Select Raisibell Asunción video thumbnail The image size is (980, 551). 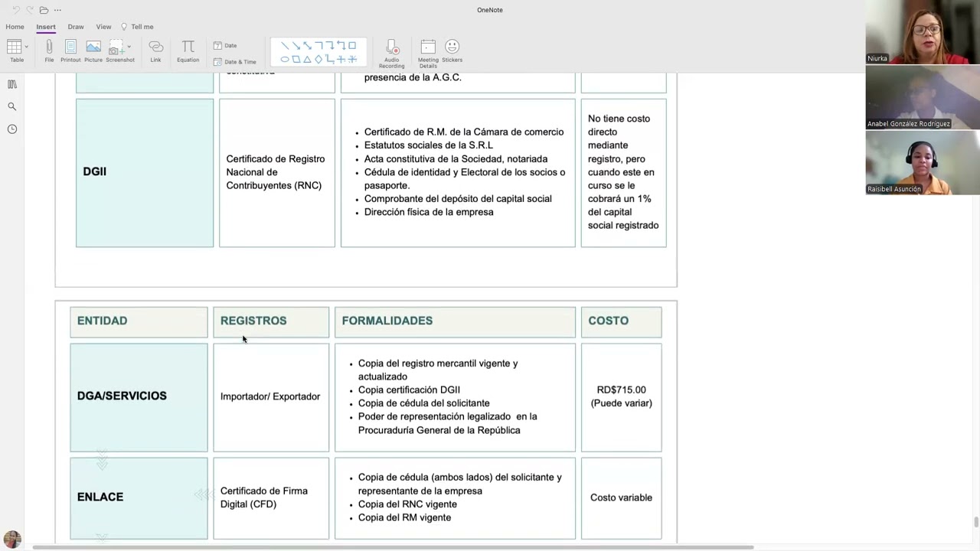click(923, 162)
